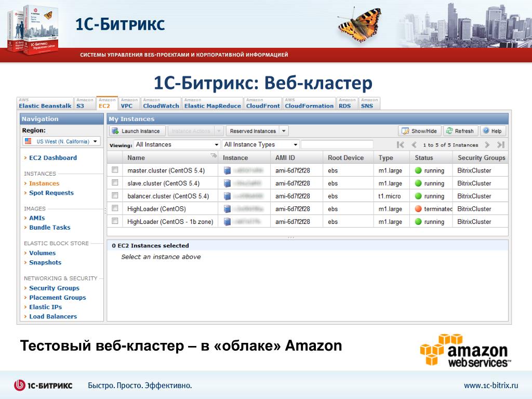
Task: Select the balancer.cluster (CentOS 5.4) checkbox
Action: coord(115,195)
